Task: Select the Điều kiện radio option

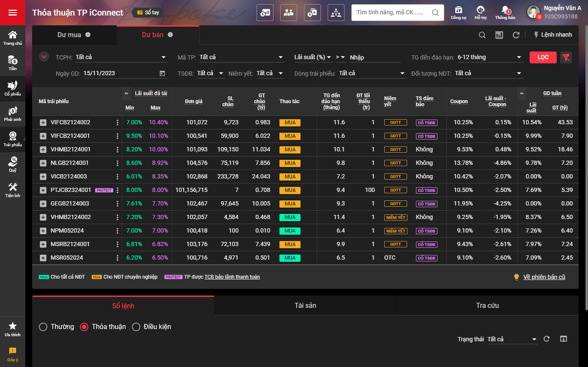Action: [136, 327]
